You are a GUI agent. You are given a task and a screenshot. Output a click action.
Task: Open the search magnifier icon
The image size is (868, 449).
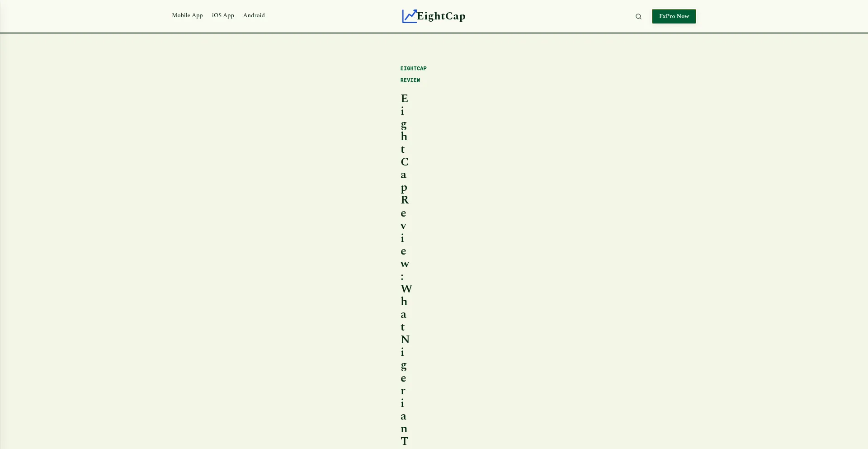[638, 16]
